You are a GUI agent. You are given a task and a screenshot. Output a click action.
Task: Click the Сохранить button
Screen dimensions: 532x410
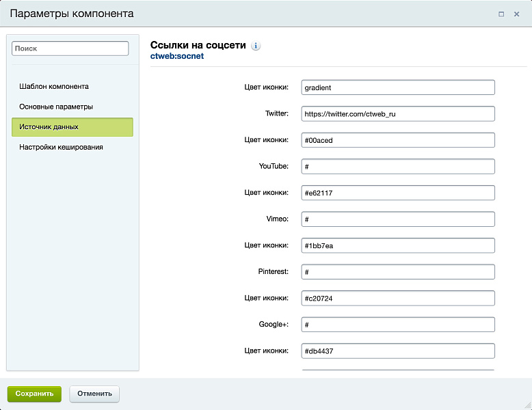34,394
